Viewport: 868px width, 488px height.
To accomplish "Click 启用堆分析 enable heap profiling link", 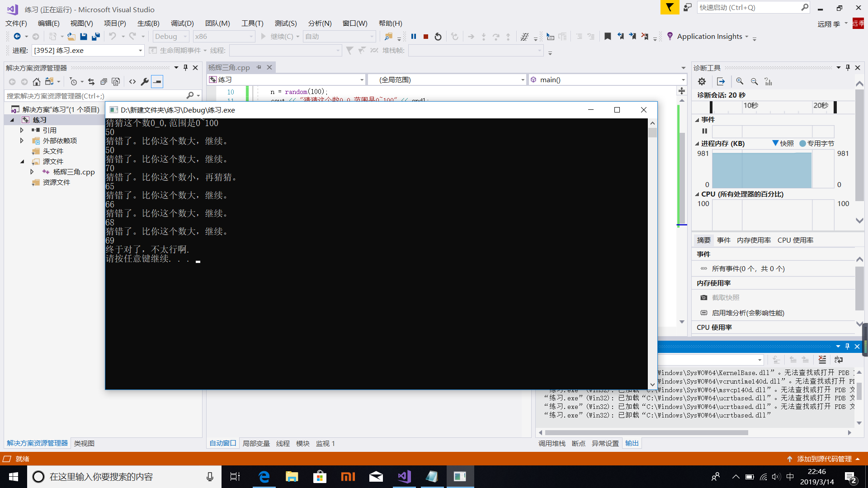I will click(x=748, y=313).
